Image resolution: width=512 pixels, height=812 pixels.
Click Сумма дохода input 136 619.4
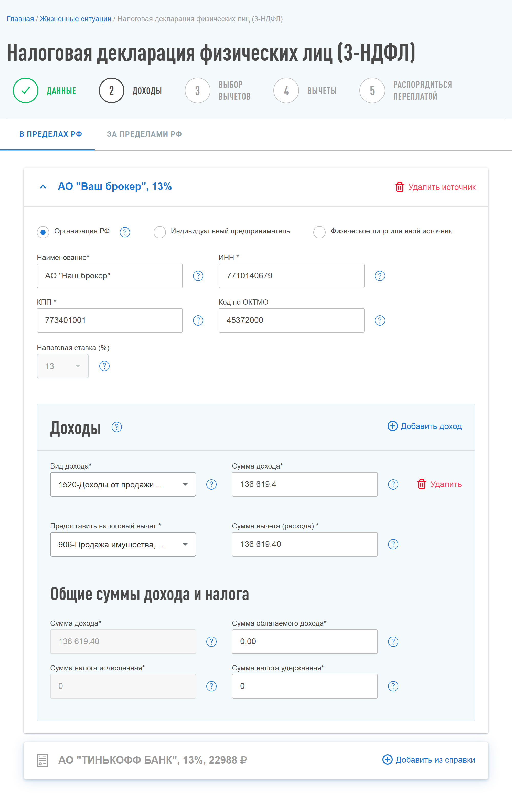(x=305, y=484)
